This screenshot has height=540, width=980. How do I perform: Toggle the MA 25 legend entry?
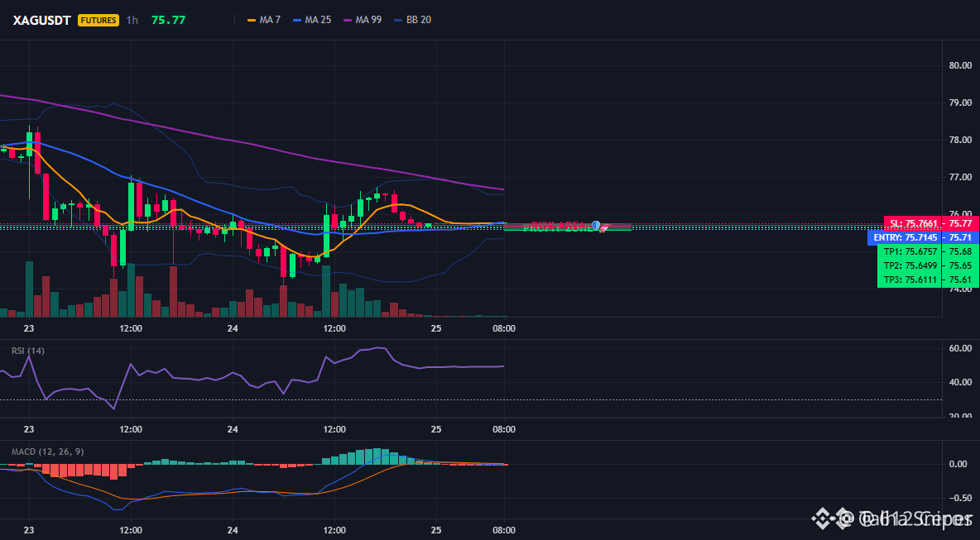tap(312, 20)
